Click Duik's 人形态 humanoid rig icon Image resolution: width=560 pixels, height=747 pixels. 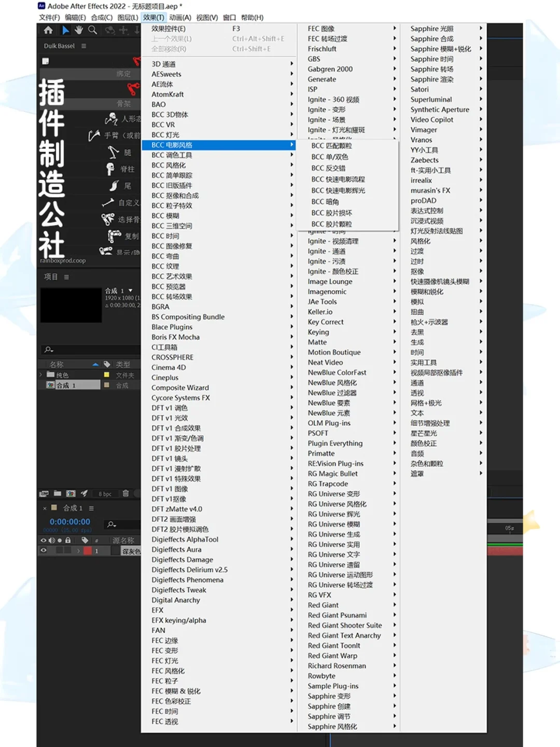[110, 119]
